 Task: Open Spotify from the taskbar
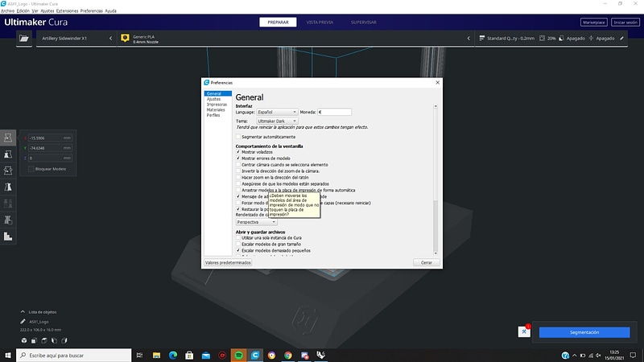pyautogui.click(x=238, y=355)
